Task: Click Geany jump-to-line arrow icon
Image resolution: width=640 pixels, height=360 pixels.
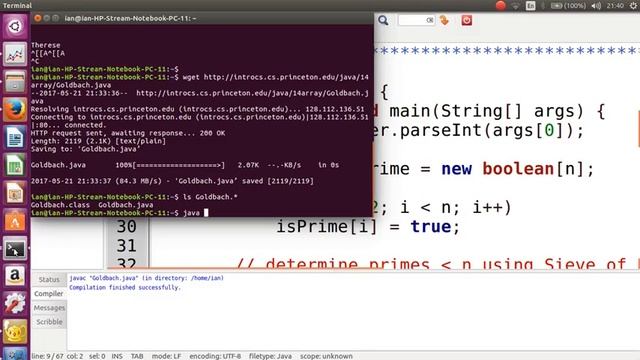Action: tap(444, 20)
